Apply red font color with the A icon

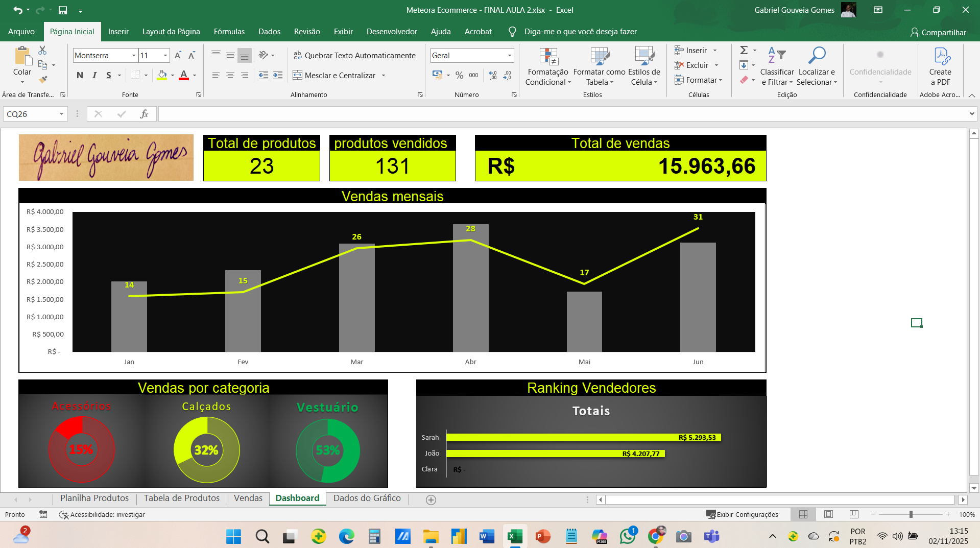tap(184, 75)
